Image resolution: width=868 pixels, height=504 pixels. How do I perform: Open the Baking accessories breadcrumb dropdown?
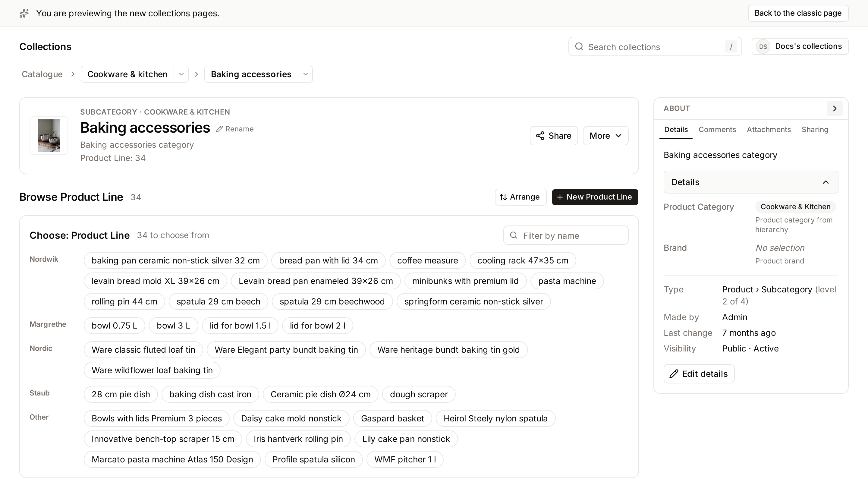point(305,74)
